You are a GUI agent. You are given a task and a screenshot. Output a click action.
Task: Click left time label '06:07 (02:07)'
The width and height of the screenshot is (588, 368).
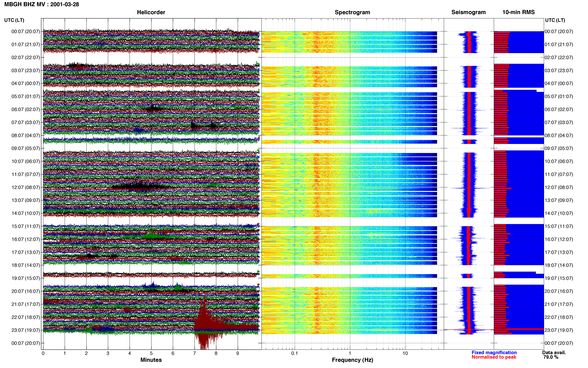click(x=26, y=109)
